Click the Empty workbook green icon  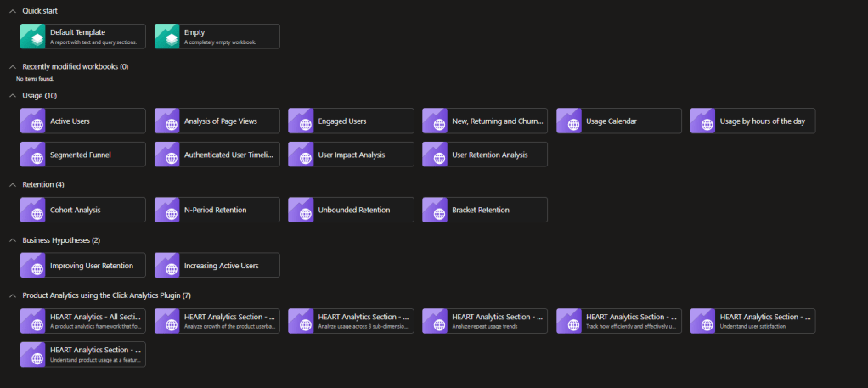[167, 37]
